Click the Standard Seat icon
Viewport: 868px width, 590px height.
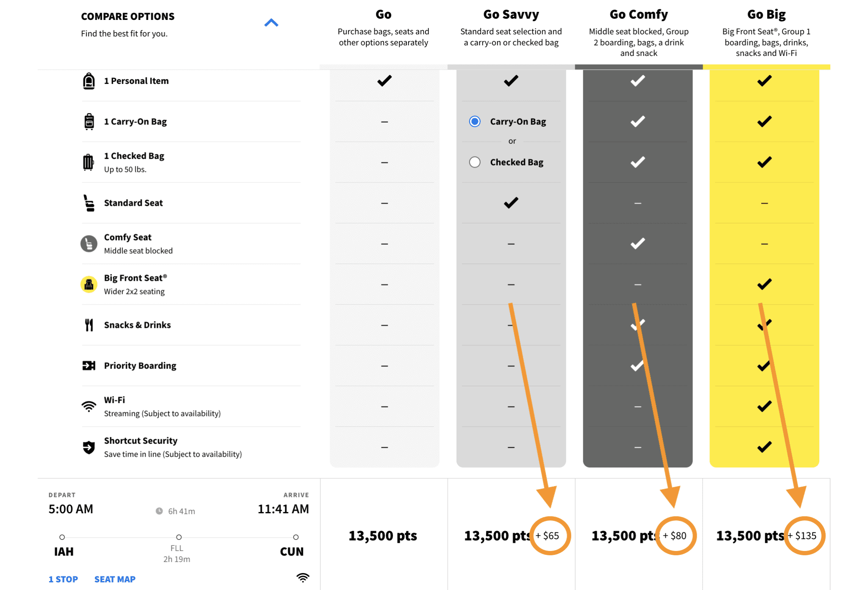(89, 203)
